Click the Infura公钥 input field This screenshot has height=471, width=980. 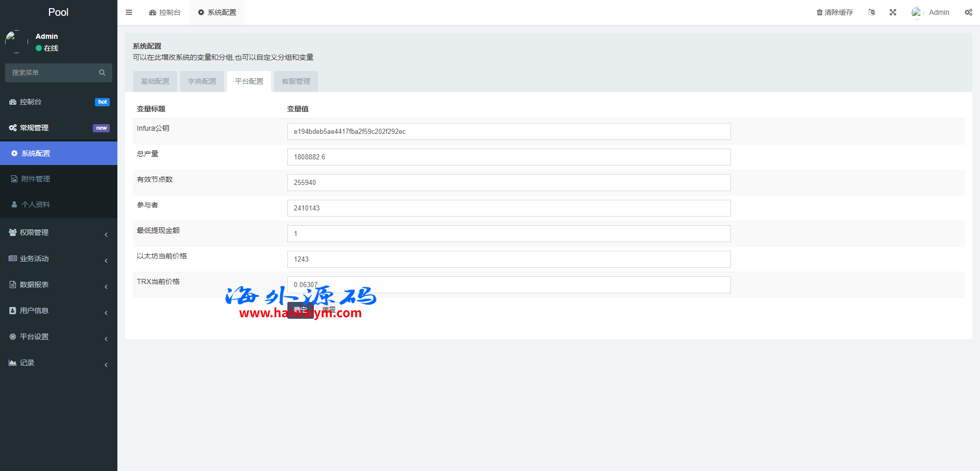pos(508,132)
